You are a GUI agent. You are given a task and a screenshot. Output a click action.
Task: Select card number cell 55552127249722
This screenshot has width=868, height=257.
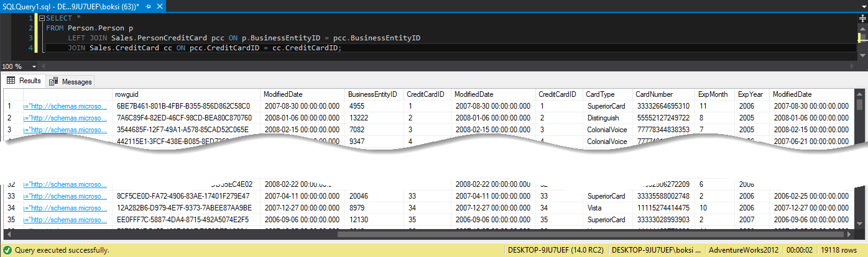tap(664, 118)
